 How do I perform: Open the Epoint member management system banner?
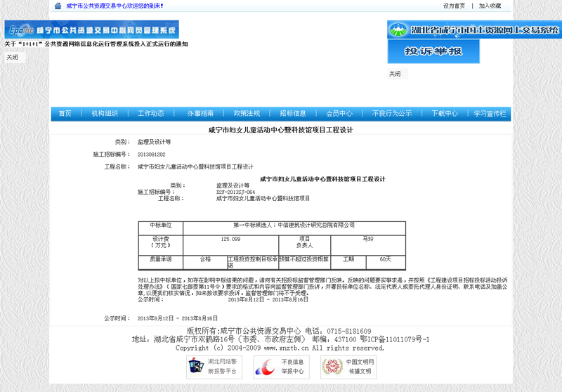(91, 30)
